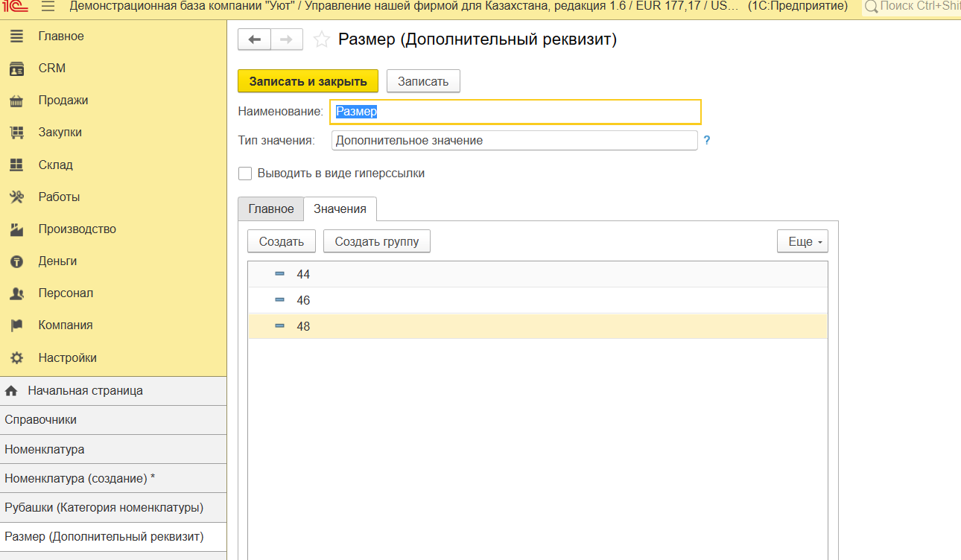This screenshot has width=961, height=560.
Task: Click the back navigation arrow
Action: 254,39
